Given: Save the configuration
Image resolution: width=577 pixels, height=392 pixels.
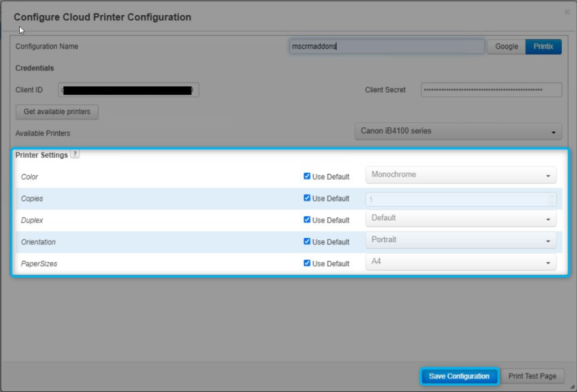Looking at the screenshot, I should point(459,376).
